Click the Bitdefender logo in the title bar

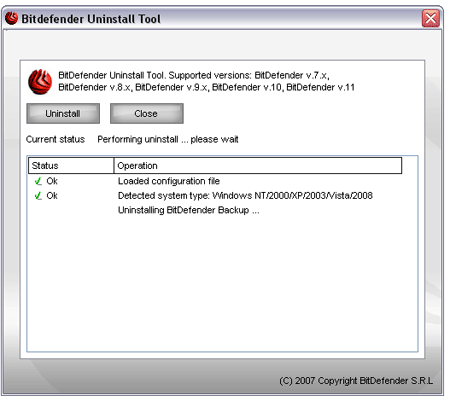coord(11,18)
